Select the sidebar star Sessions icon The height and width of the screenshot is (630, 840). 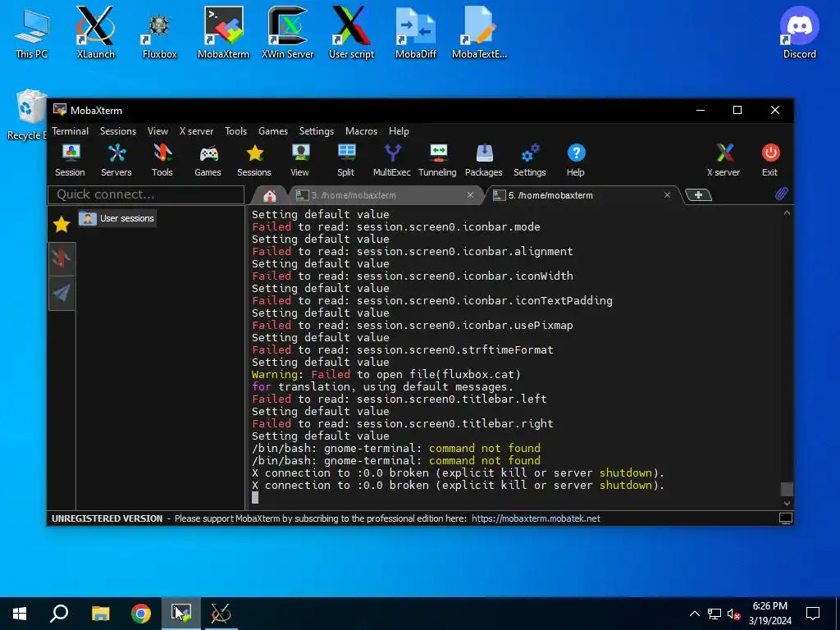pyautogui.click(x=62, y=225)
